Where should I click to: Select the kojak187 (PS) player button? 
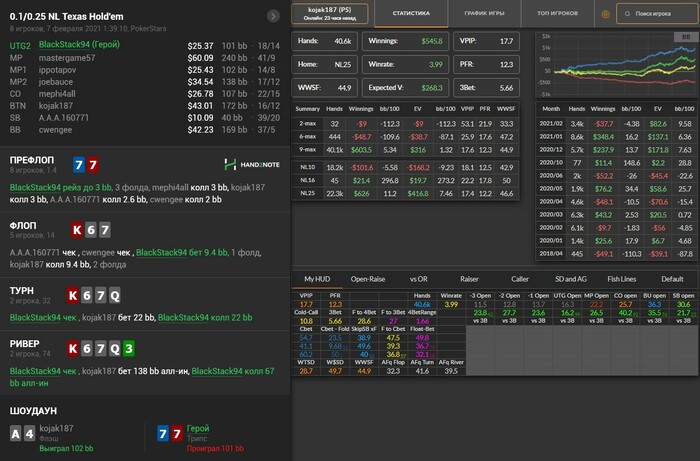329,13
